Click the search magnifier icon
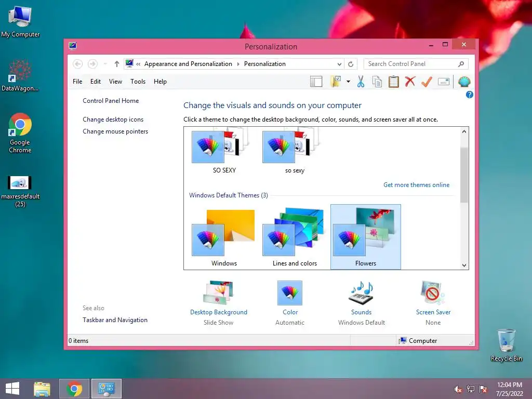Screen dimensions: 532x399 pyautogui.click(x=461, y=64)
